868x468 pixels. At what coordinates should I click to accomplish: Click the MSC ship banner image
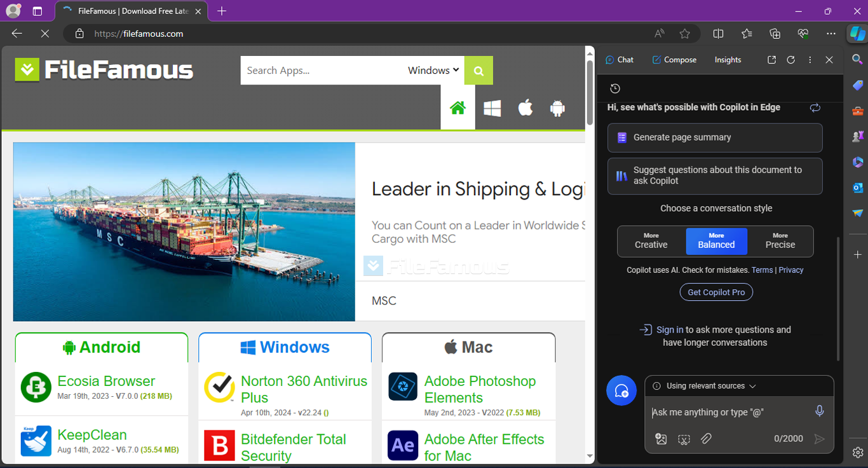[x=184, y=231]
